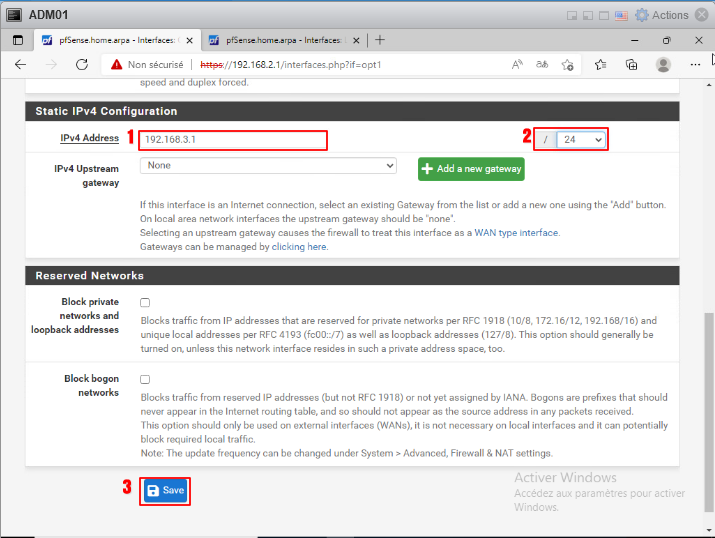The height and width of the screenshot is (538, 715).
Task: Open the browser Favorites star list
Action: coord(600,64)
